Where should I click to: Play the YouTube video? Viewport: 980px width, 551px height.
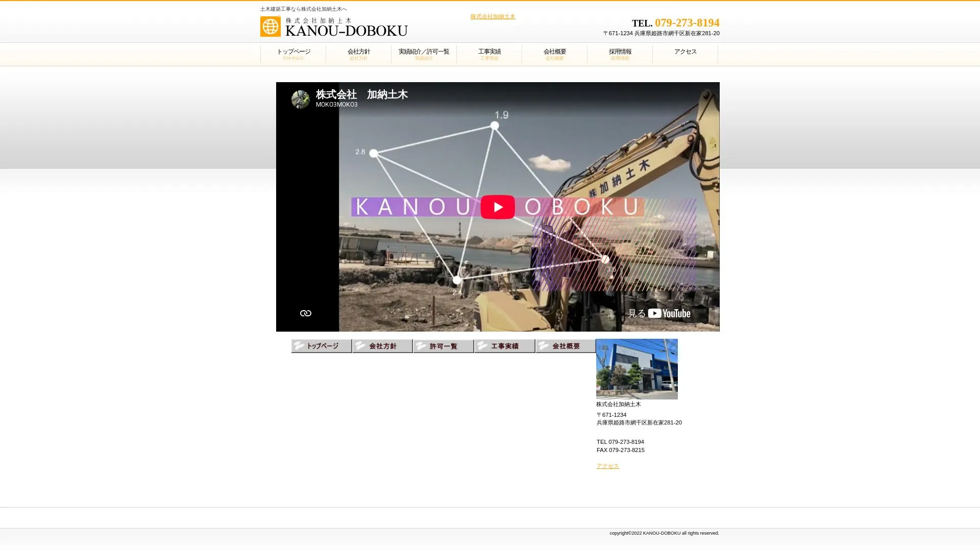tap(498, 207)
